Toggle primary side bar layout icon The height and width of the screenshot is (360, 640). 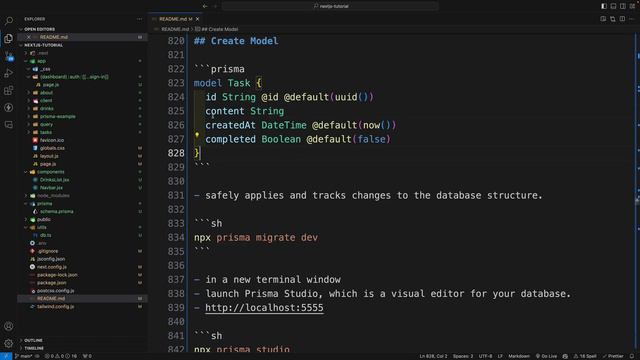tap(604, 6)
